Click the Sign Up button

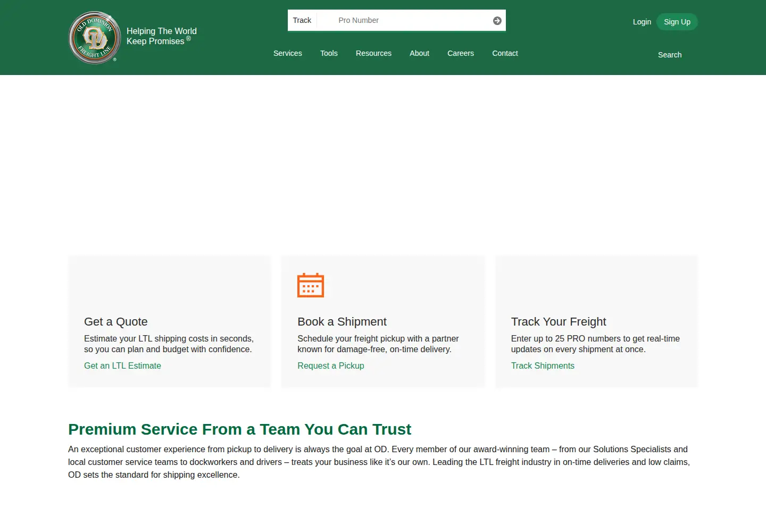(x=677, y=22)
